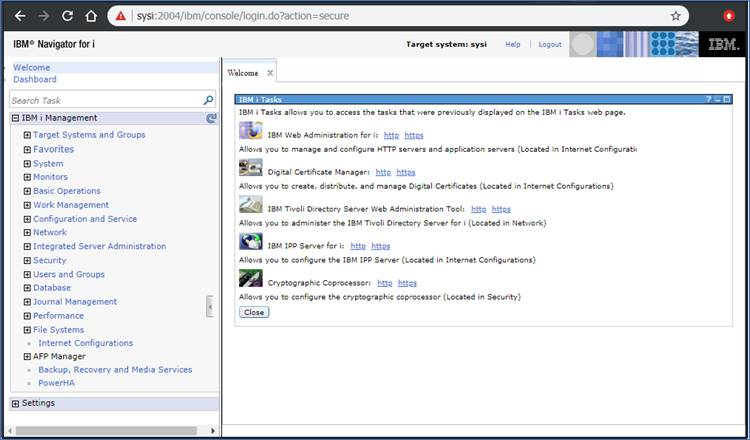Click the IBM logo in the banner
This screenshot has height=440, width=750.
tap(724, 44)
